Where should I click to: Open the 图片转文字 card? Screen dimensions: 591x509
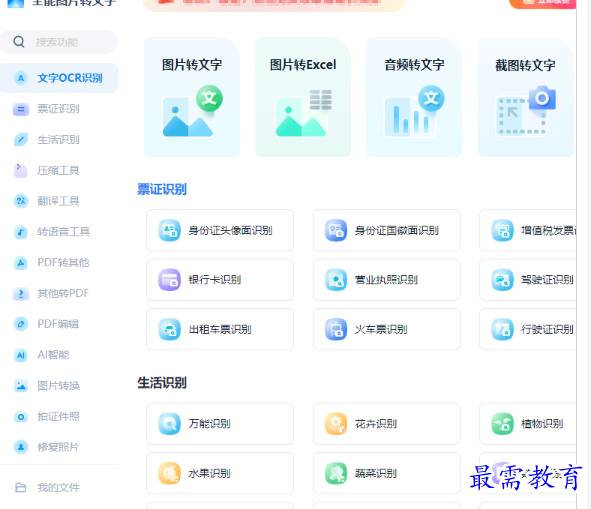(192, 97)
